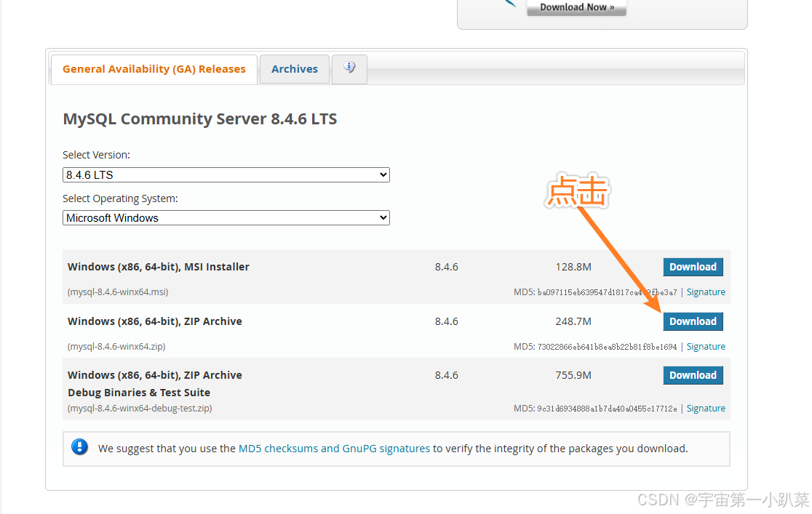Click the Select Operating System label
Screen dimensions: 812x514
pyautogui.click(x=120, y=198)
